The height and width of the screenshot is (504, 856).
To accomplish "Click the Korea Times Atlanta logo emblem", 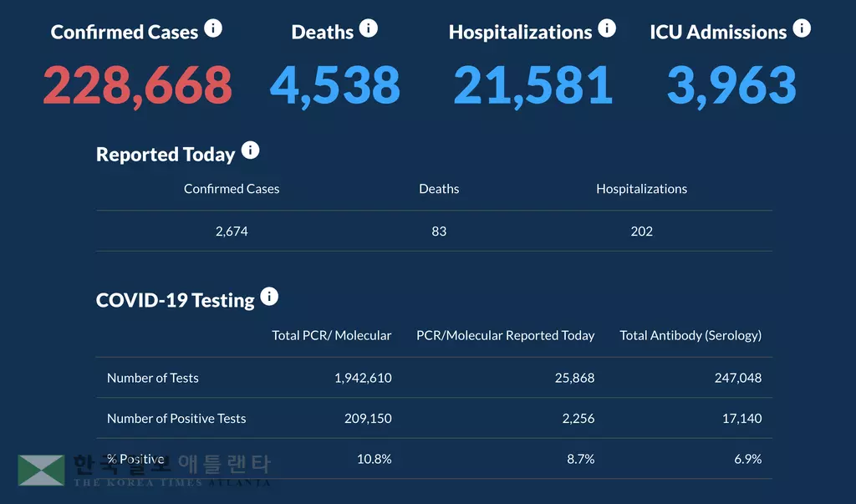I will tap(42, 470).
